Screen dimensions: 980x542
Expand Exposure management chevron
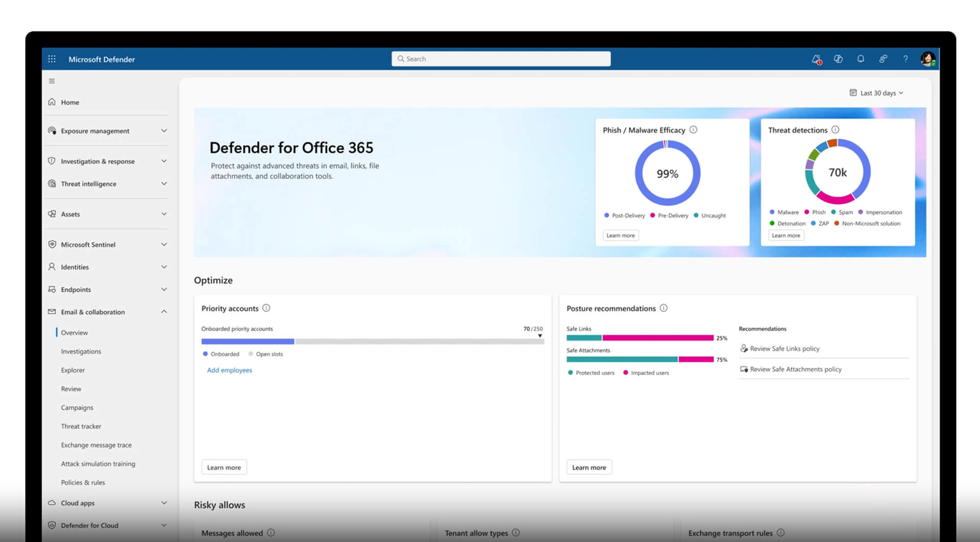click(164, 131)
